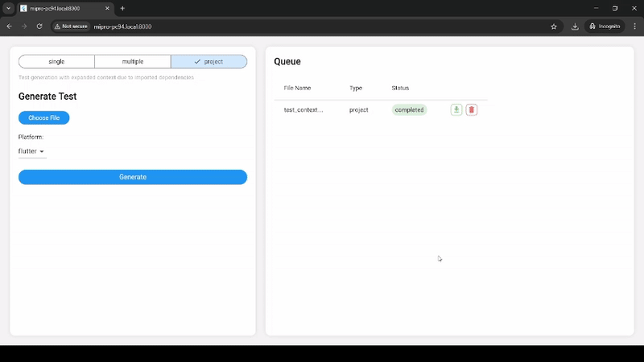This screenshot has width=644, height=362.
Task: Click the Generate Test heading
Action: pos(47,97)
